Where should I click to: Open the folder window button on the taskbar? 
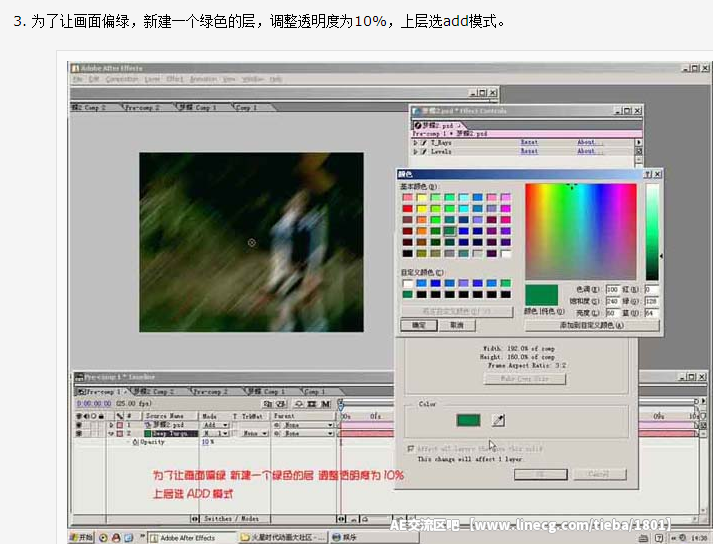tap(282, 538)
